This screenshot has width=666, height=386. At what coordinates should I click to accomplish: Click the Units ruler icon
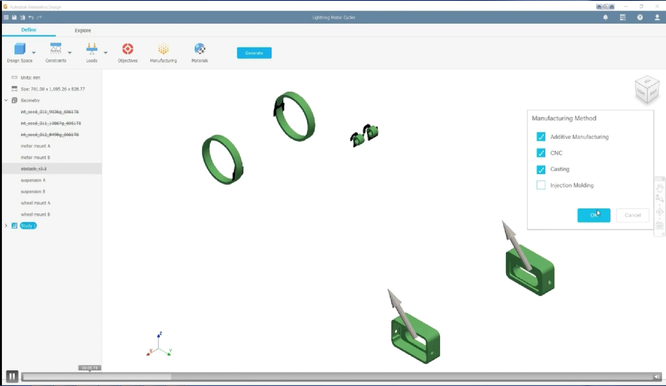point(14,77)
